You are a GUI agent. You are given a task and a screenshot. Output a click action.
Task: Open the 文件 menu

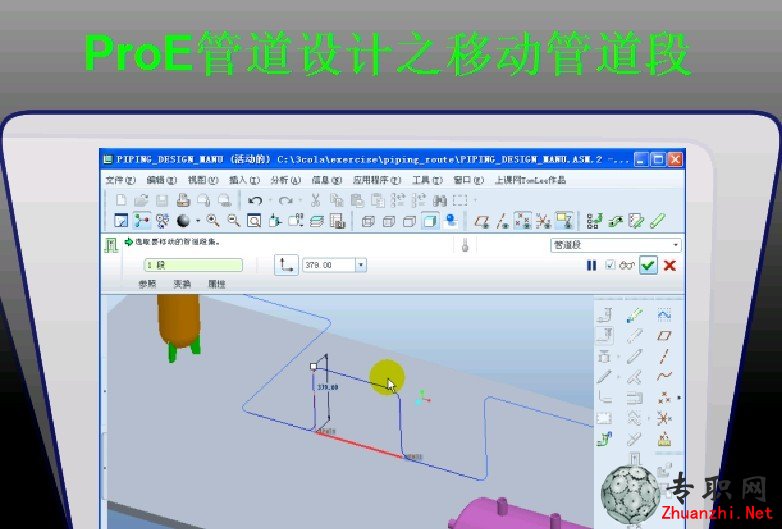[121, 180]
